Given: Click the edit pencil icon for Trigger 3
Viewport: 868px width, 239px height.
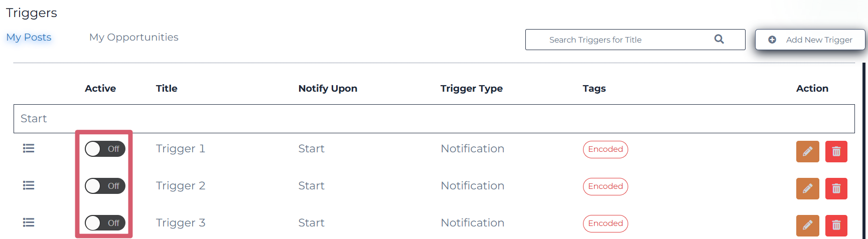Looking at the screenshot, I should 807,225.
